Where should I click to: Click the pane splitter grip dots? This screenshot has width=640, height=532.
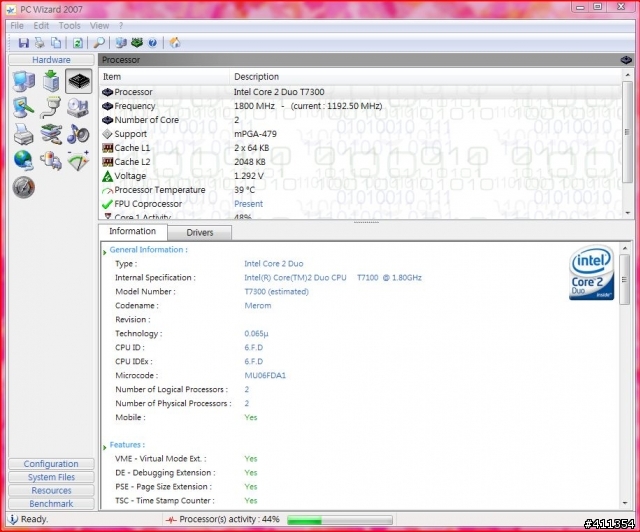(366, 222)
